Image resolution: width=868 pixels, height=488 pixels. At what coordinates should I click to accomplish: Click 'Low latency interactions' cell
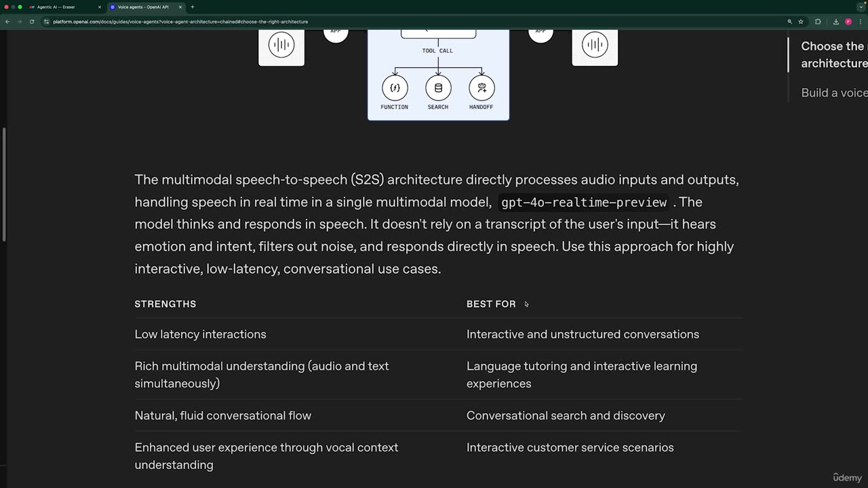coord(200,334)
